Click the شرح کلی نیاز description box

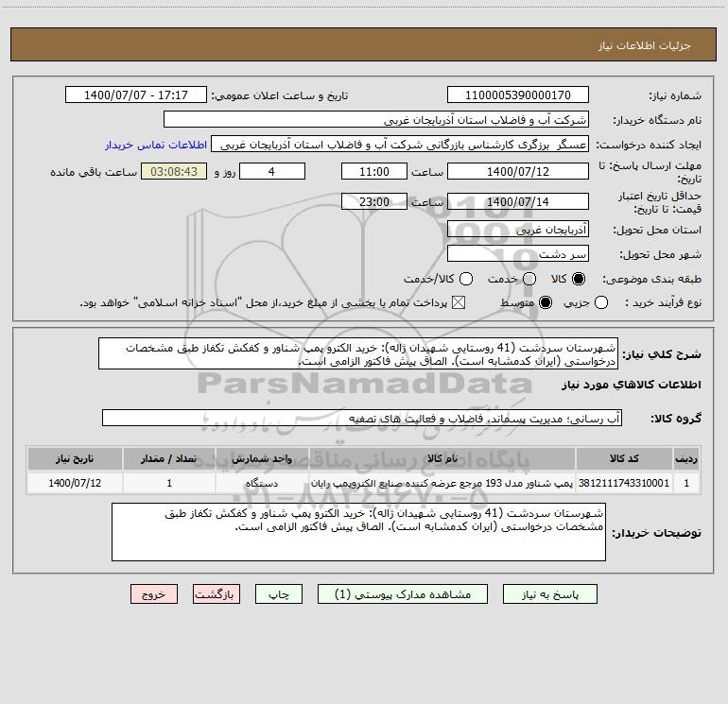pos(358,353)
